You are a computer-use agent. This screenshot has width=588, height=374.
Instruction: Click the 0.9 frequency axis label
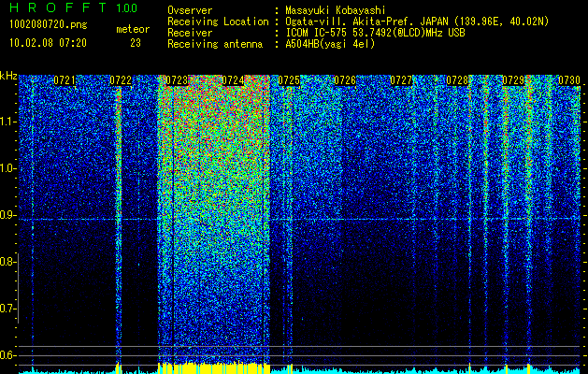[x=7, y=215]
